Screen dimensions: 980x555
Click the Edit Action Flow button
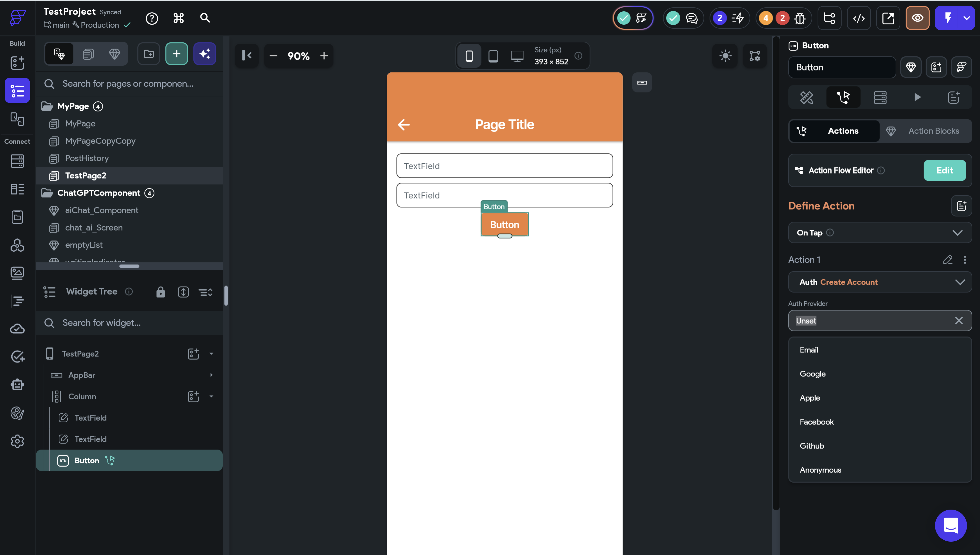(x=944, y=170)
